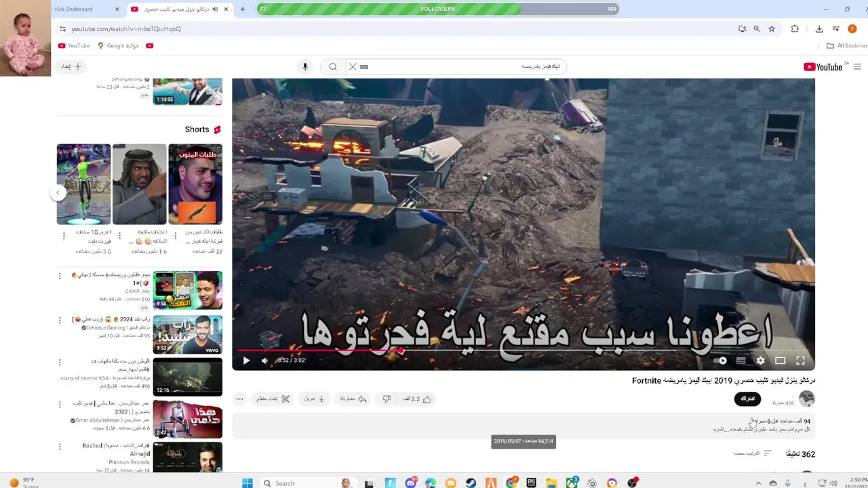Open the weather widget showing 95°F

[x=24, y=483]
